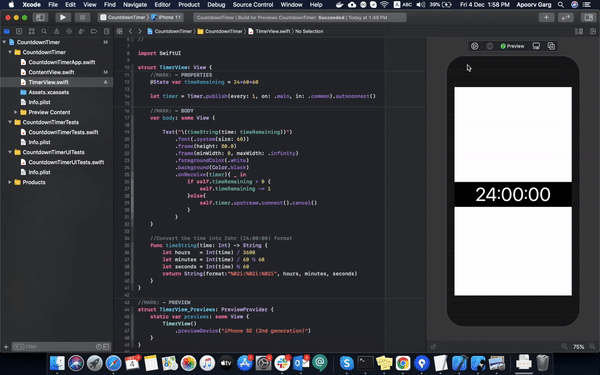Viewport: 600px width, 375px height.
Task: Hide the navigator sidebar panel
Action: [x=40, y=17]
